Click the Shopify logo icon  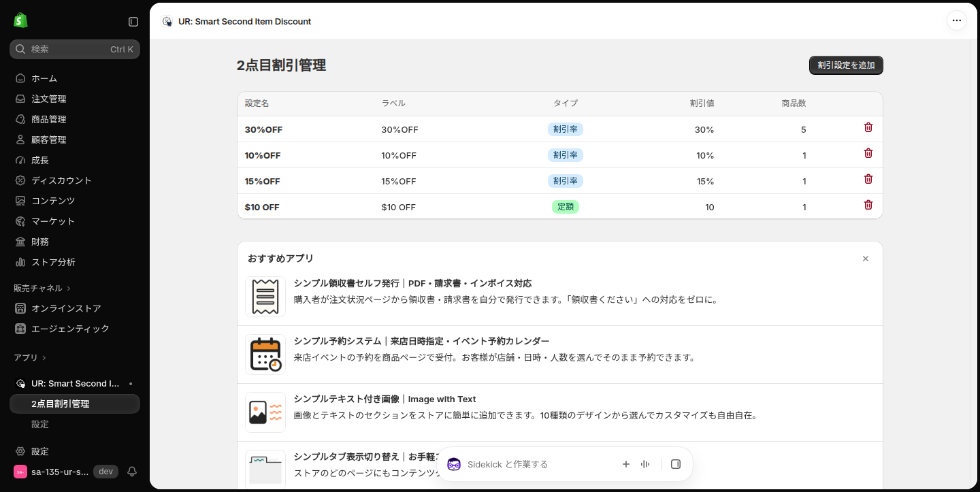(20, 20)
